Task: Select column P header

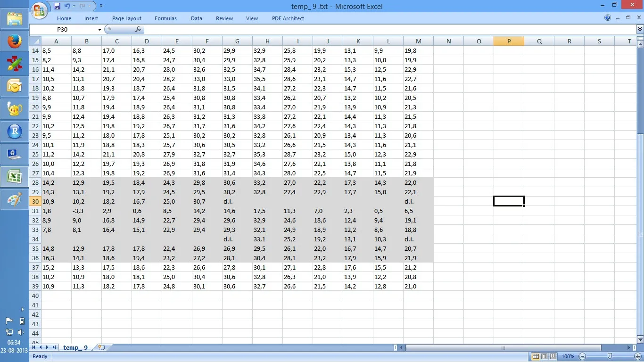Action: pyautogui.click(x=509, y=41)
